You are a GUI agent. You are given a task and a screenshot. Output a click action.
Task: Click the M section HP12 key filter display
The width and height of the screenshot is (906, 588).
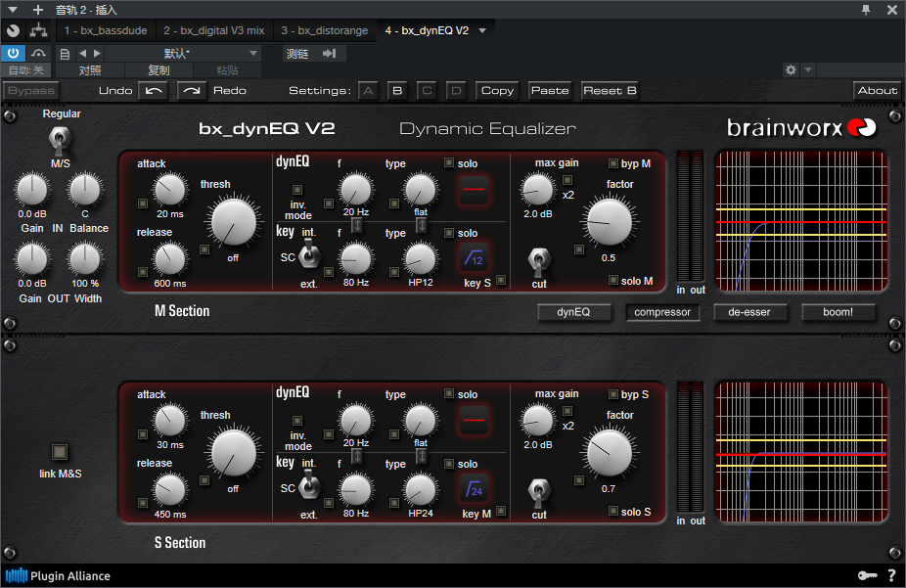click(x=474, y=257)
